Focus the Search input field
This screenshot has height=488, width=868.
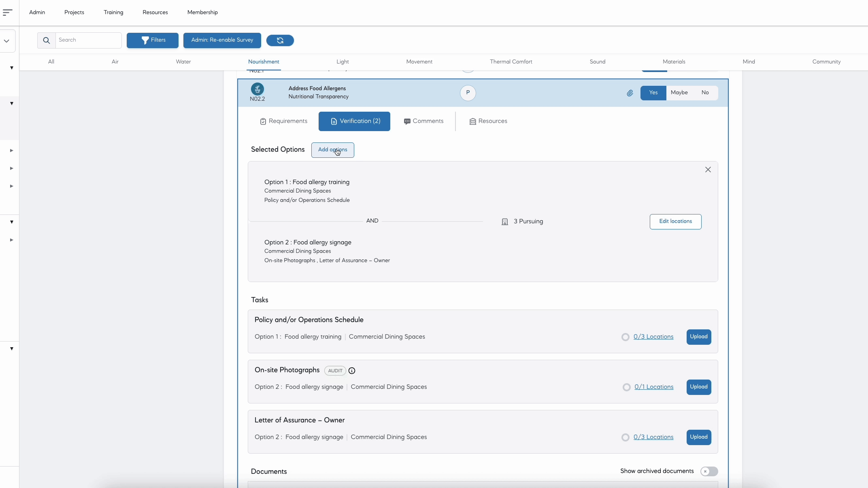click(x=88, y=40)
